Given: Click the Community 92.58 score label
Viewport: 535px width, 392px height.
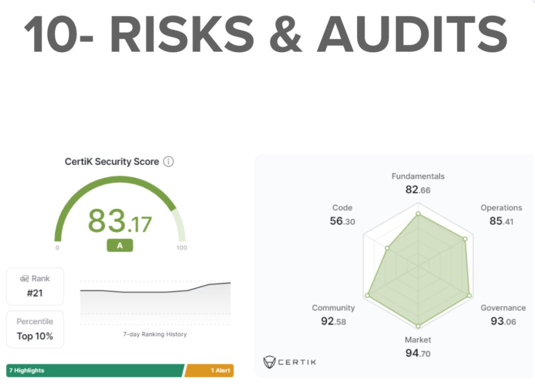Looking at the screenshot, I should click(x=333, y=315).
